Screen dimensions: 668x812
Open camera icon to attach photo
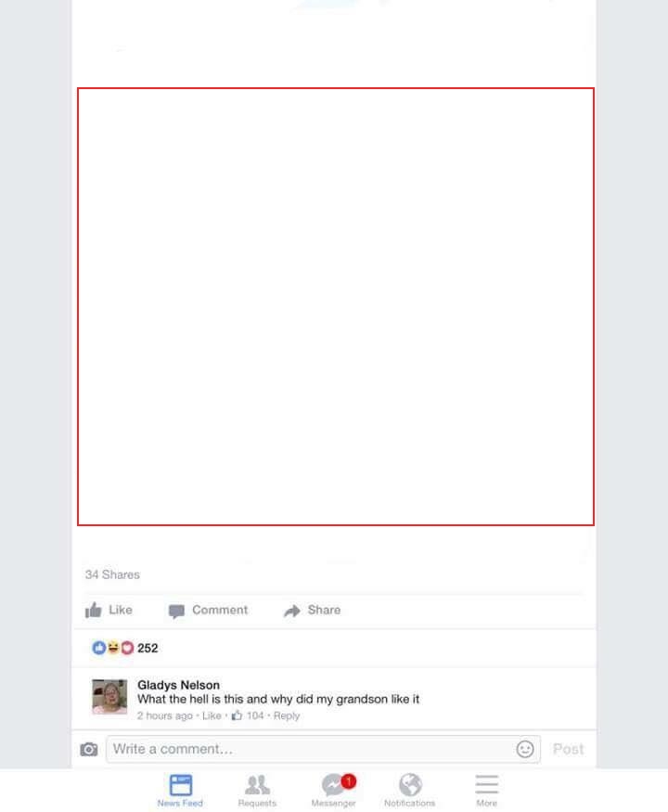[x=88, y=749]
